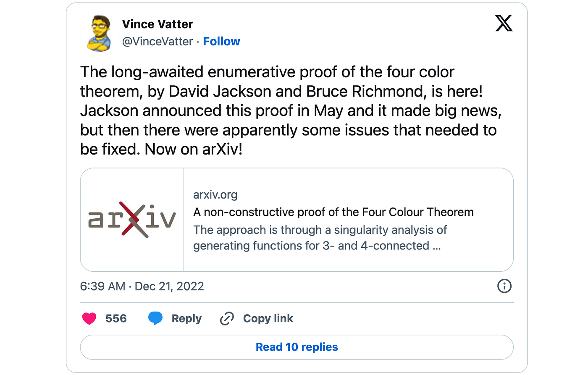Click the Copy link text label
Image resolution: width=588 pixels, height=375 pixels.
pos(268,318)
